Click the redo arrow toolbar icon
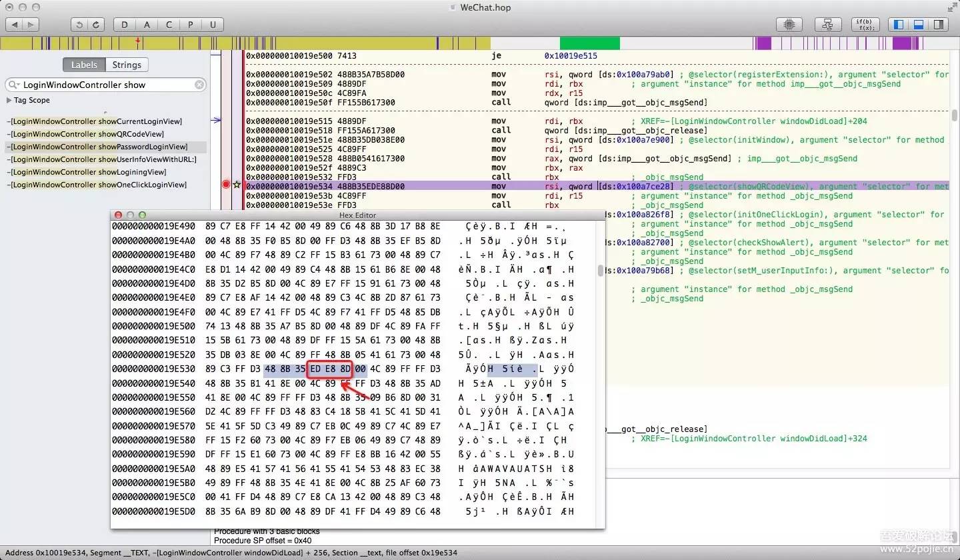Viewport: 960px width, 560px height. click(97, 25)
